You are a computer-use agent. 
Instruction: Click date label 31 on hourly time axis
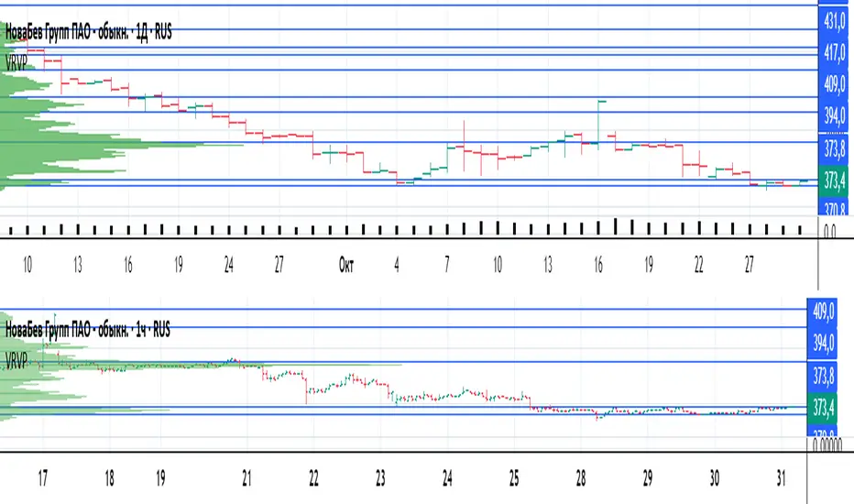782,478
